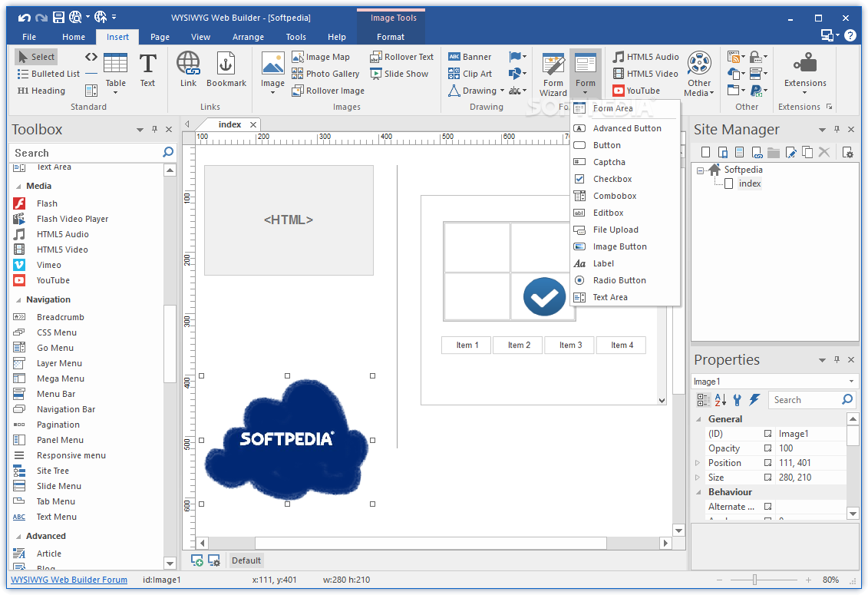Insert YouTube video from ribbon
The image size is (868, 595).
636,91
